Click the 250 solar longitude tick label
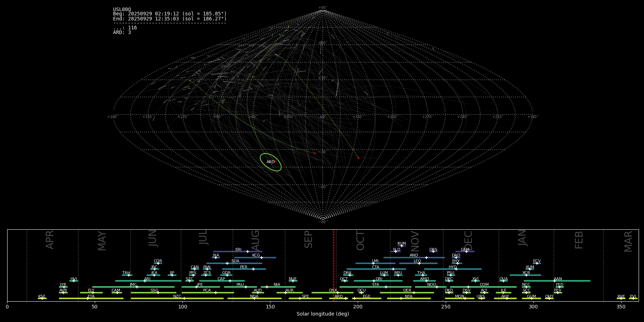644x322 pixels. (x=445, y=307)
